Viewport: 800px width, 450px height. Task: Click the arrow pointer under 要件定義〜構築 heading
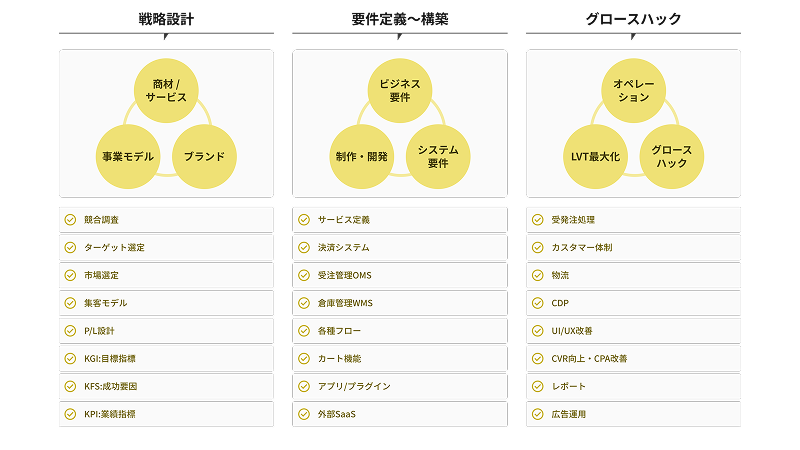pos(399,37)
